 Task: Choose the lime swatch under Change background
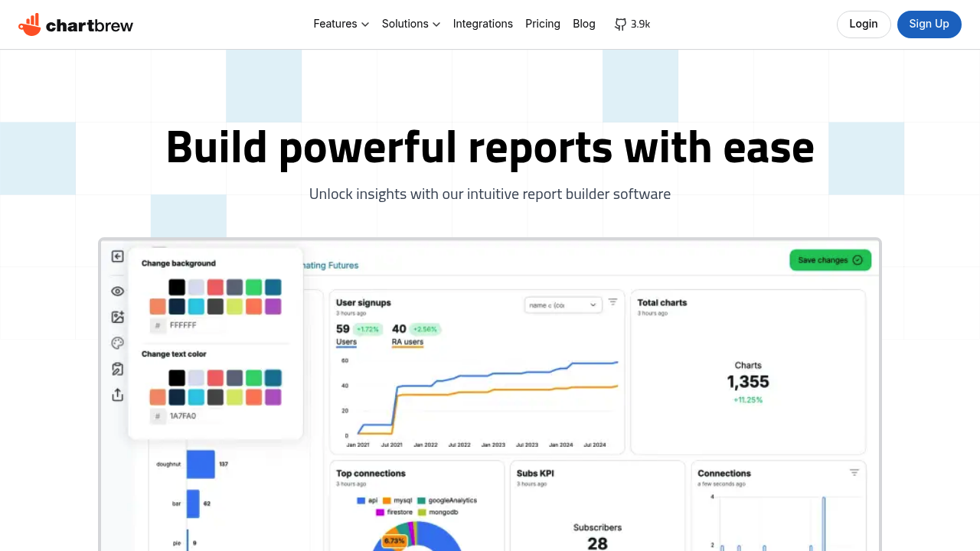pos(234,306)
